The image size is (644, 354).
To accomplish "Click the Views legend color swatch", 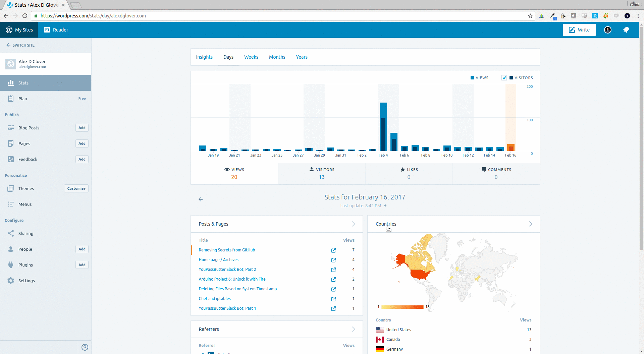I will click(472, 78).
